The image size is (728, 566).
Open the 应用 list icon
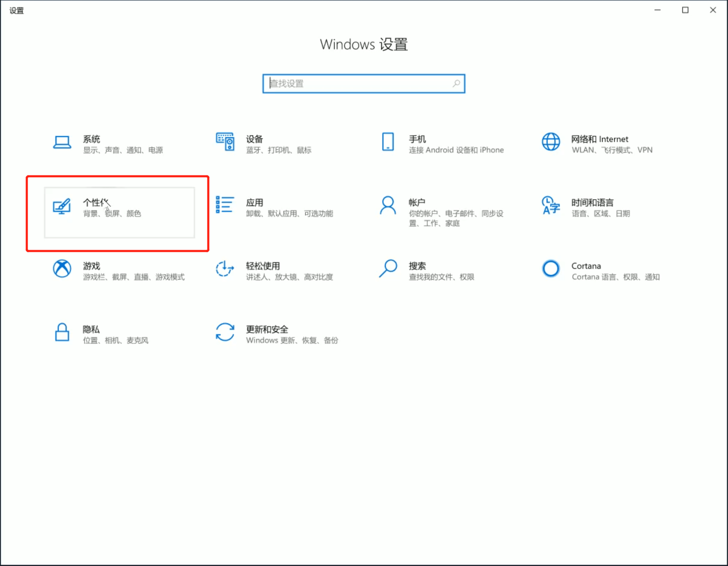click(x=225, y=204)
